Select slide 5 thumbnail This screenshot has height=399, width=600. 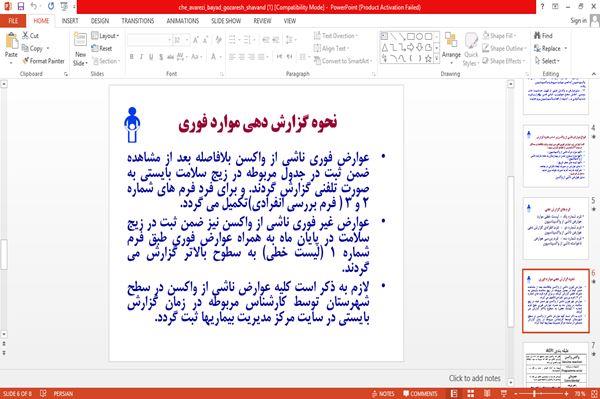(556, 228)
